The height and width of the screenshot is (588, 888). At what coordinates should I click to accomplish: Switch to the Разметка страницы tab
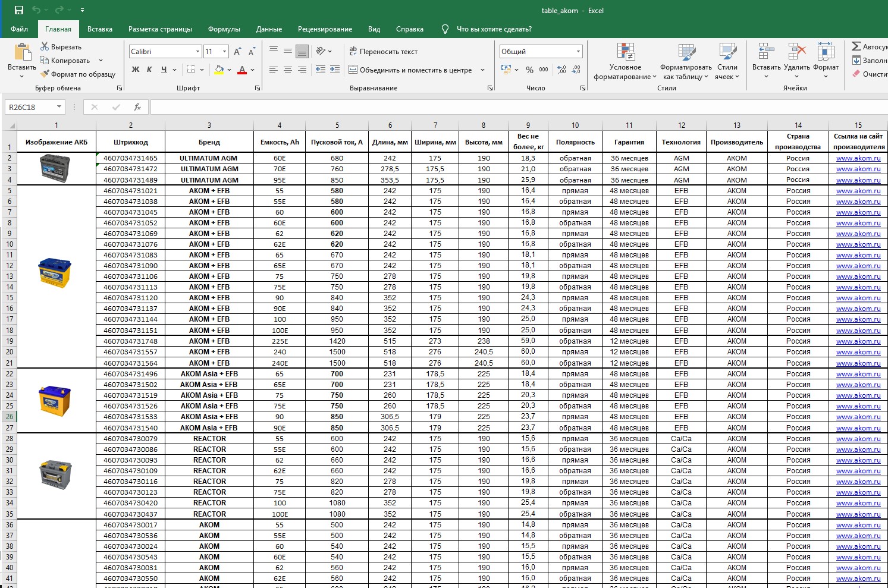pyautogui.click(x=160, y=29)
